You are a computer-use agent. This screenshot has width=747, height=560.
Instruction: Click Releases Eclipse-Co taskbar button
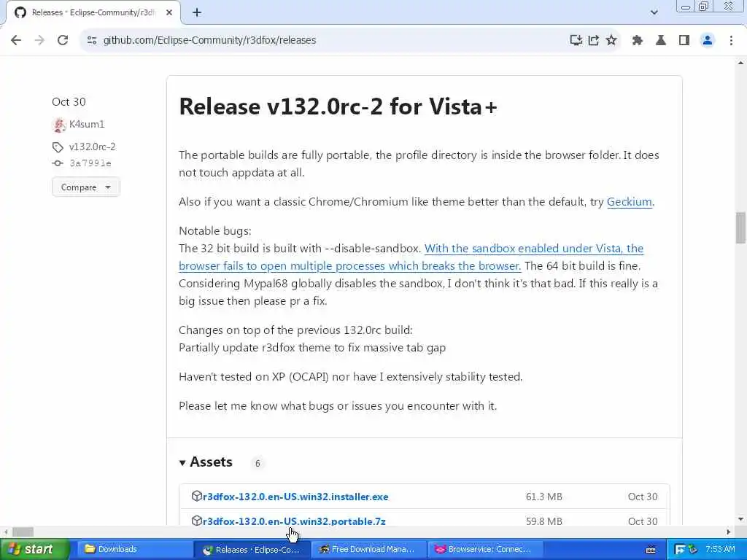(x=252, y=550)
